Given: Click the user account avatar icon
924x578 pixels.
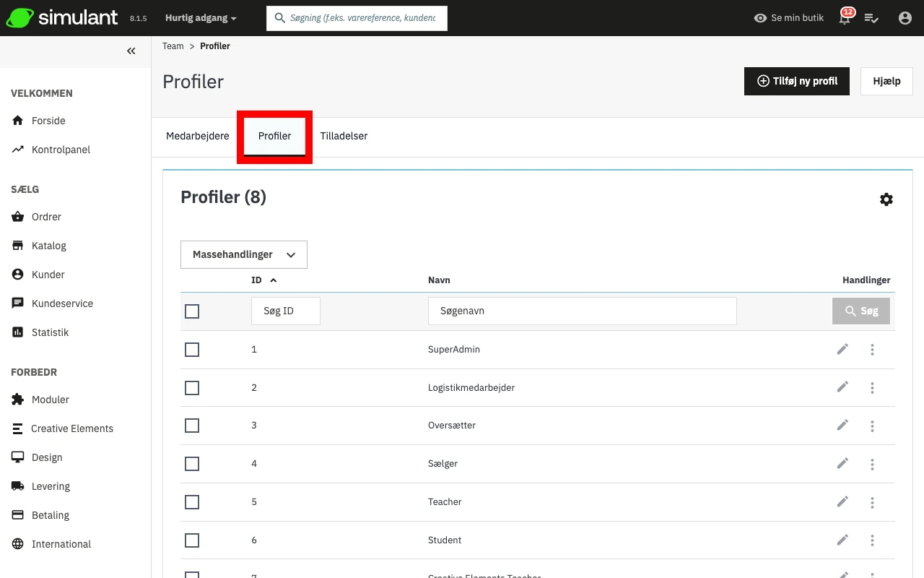Looking at the screenshot, I should pyautogui.click(x=905, y=18).
